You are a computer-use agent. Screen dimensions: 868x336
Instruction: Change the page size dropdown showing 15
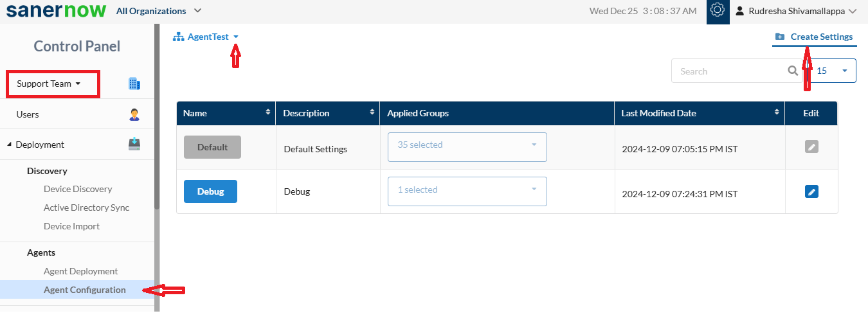[833, 71]
